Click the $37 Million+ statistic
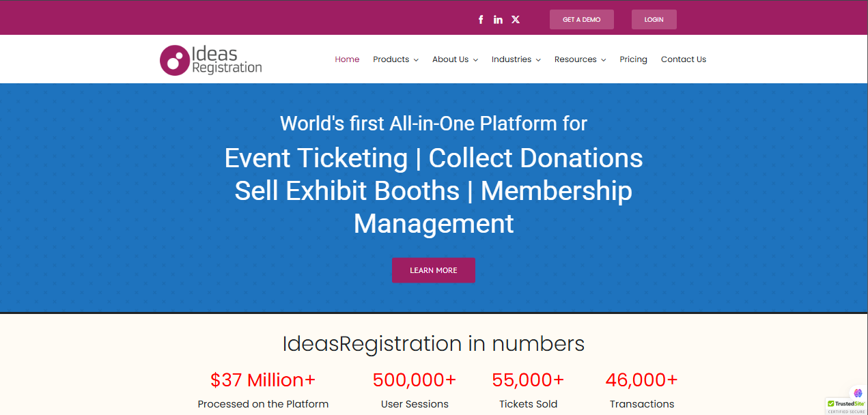The width and height of the screenshot is (868, 415). (263, 380)
